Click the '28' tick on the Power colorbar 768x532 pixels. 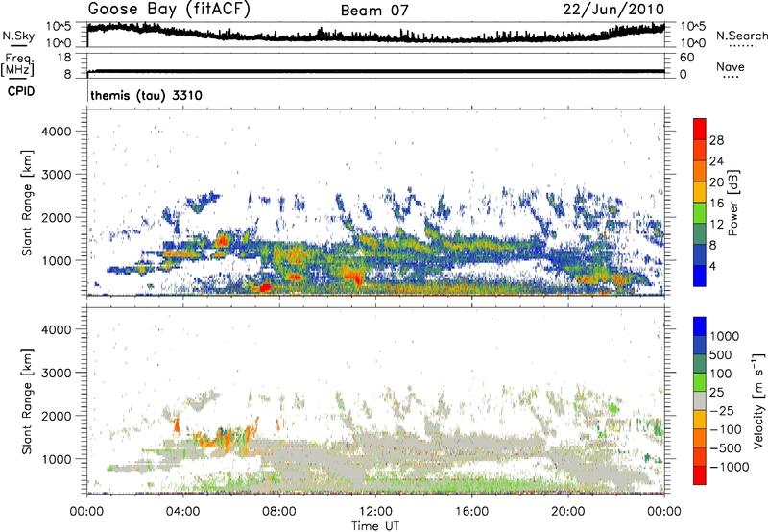[x=716, y=140]
